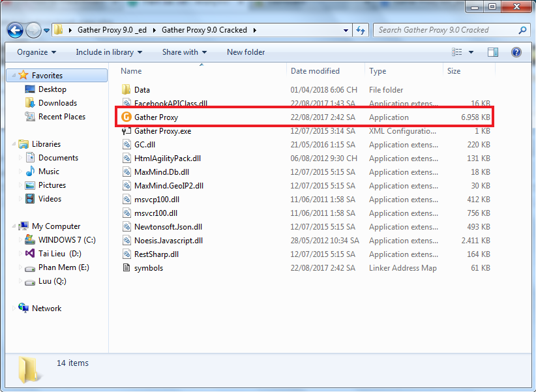Open the Share with menu
The image size is (536, 392).
coord(185,52)
